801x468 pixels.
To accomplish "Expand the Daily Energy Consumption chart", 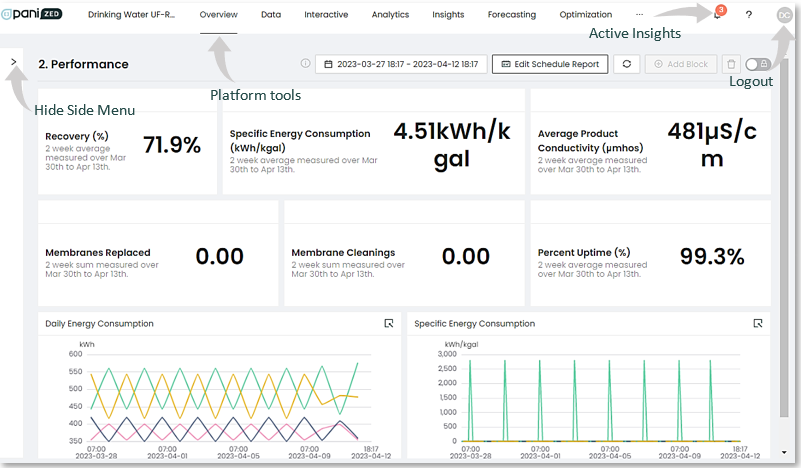I will click(389, 323).
